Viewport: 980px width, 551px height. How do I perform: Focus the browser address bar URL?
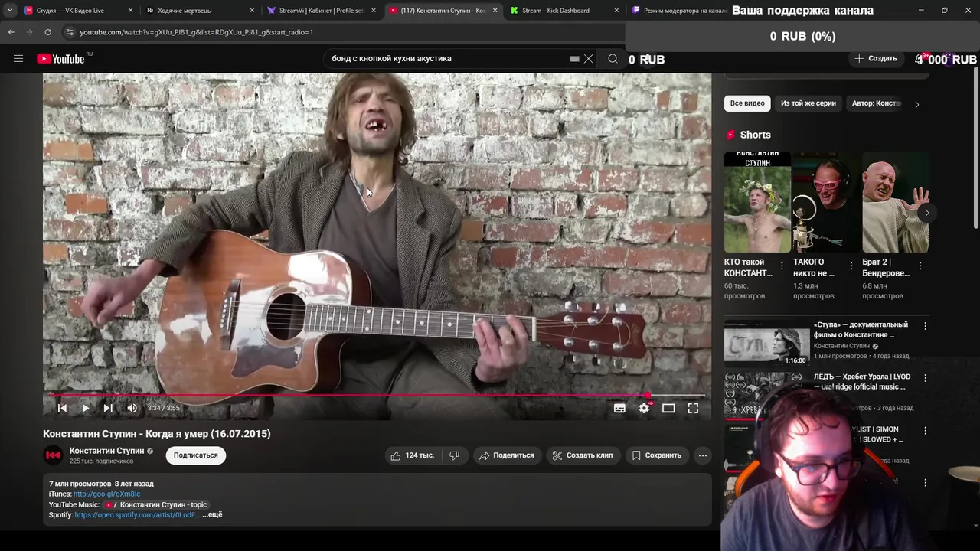coord(196,32)
